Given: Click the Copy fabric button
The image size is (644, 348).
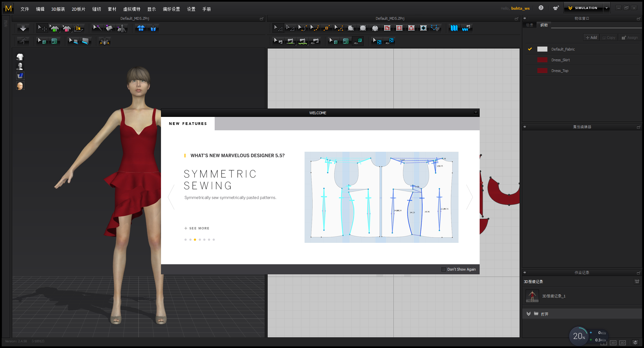Looking at the screenshot, I should (608, 38).
